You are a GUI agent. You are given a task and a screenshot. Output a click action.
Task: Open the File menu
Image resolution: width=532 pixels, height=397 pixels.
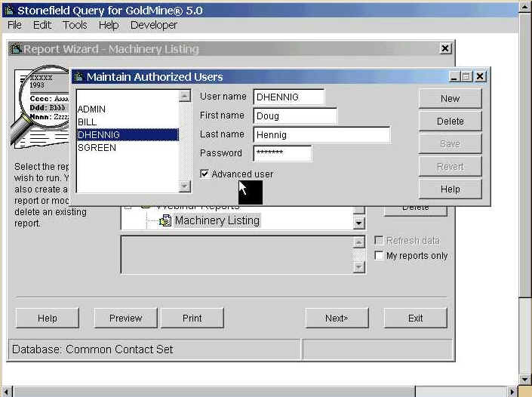click(x=14, y=25)
